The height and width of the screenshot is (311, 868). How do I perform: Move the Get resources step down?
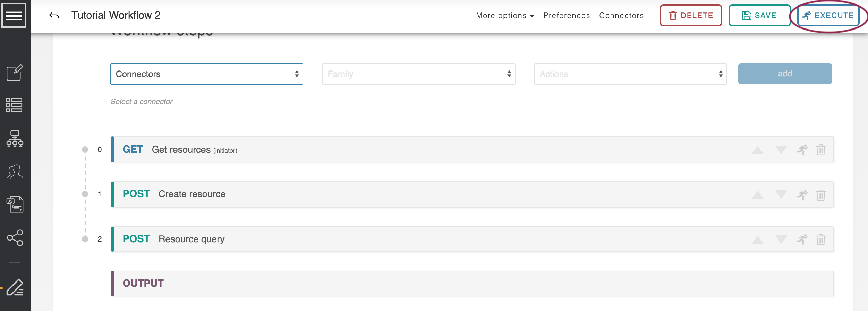pos(781,150)
